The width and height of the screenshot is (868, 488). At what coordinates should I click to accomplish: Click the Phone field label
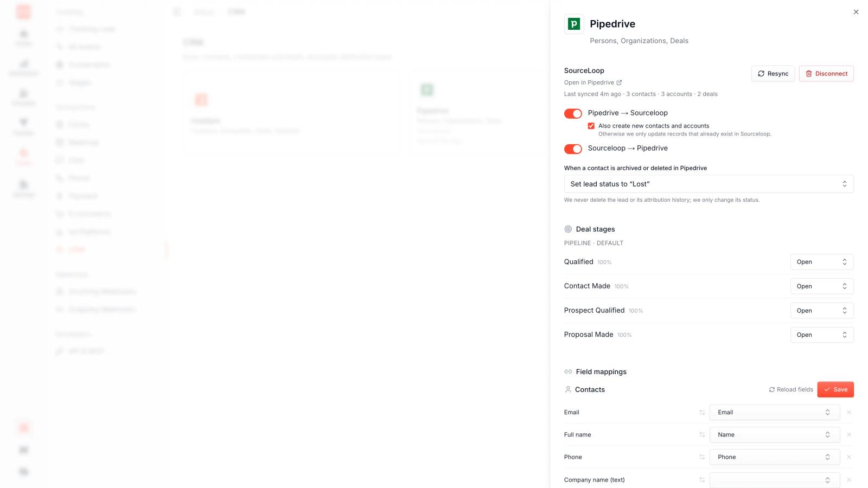[573, 457]
